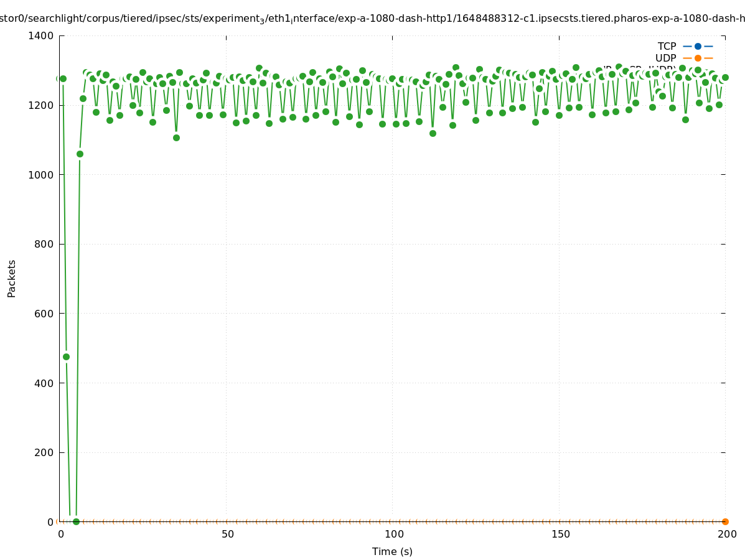The height and width of the screenshot is (560, 745).
Task: Click the green dip point near 1118 packets
Action: tap(433, 133)
